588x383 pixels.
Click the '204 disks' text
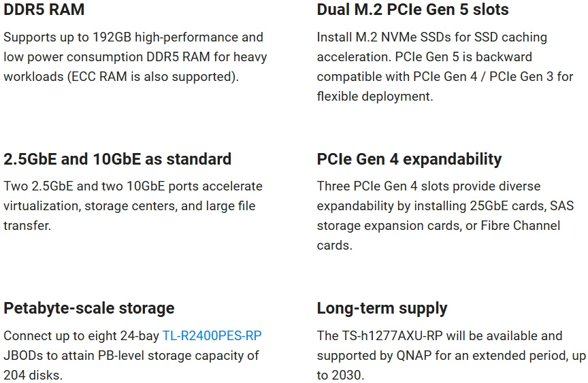pos(33,375)
